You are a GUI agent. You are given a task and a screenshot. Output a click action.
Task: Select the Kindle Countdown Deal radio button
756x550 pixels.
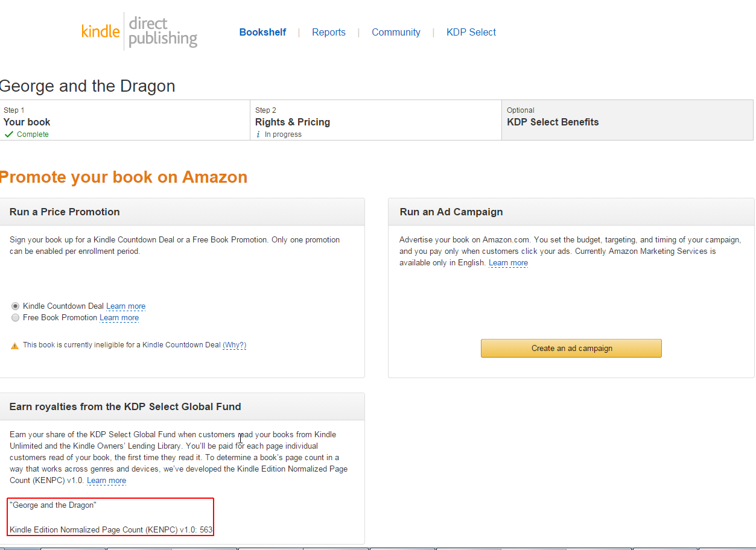(16, 306)
